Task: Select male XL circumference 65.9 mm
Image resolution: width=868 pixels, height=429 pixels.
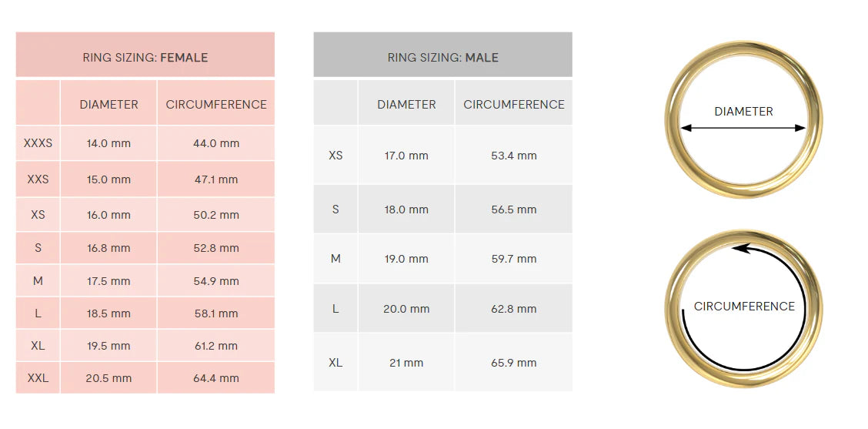Action: pos(514,363)
